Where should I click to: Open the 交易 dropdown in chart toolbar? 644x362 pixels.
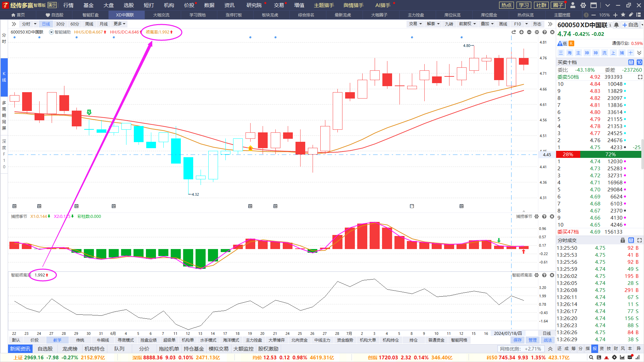click(x=415, y=24)
